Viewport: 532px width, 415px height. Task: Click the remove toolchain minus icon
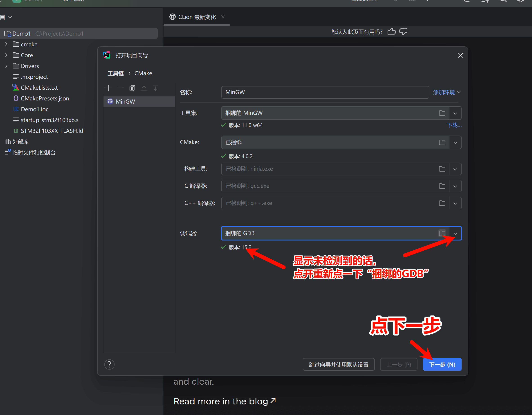(120, 88)
